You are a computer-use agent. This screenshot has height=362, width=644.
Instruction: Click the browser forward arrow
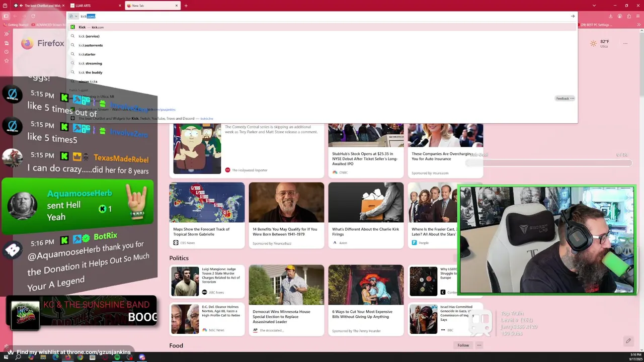pos(24,16)
